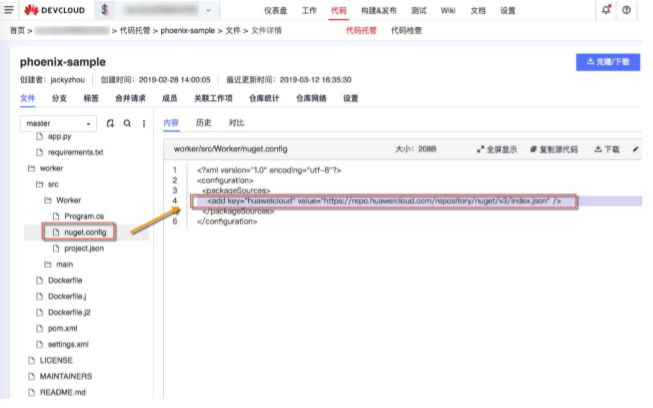Open 仪表盘 in top navigation
The height and width of the screenshot is (408, 653).
275,10
